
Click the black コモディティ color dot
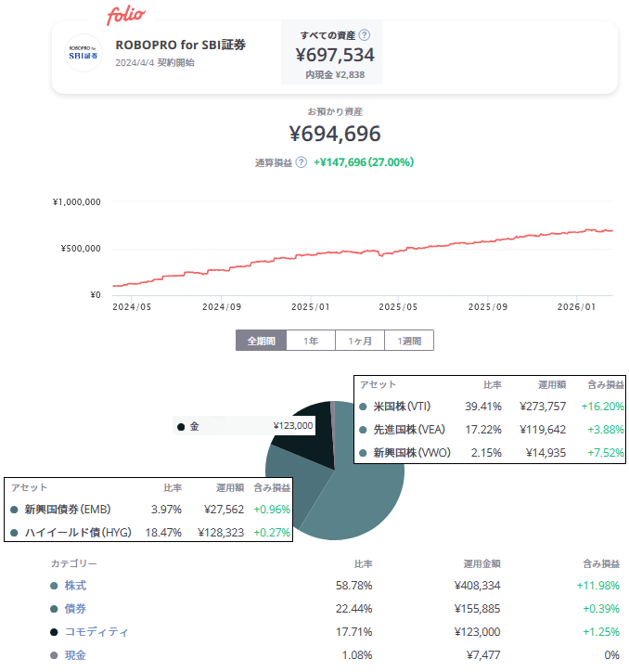click(x=54, y=632)
